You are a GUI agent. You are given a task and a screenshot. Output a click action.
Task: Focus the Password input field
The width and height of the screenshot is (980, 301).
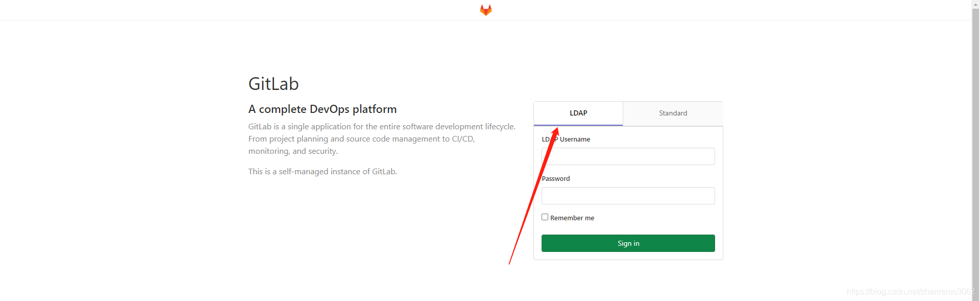click(x=628, y=196)
